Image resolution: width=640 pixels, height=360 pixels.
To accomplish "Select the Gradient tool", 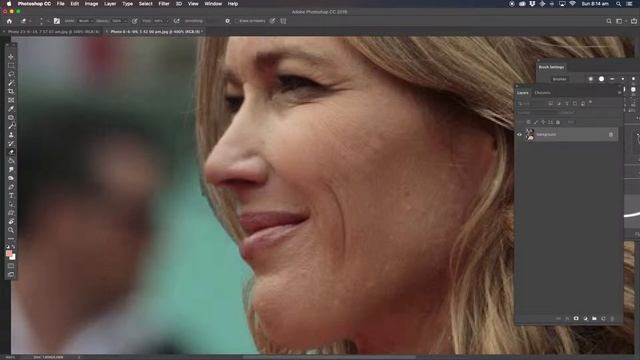I will (11, 161).
